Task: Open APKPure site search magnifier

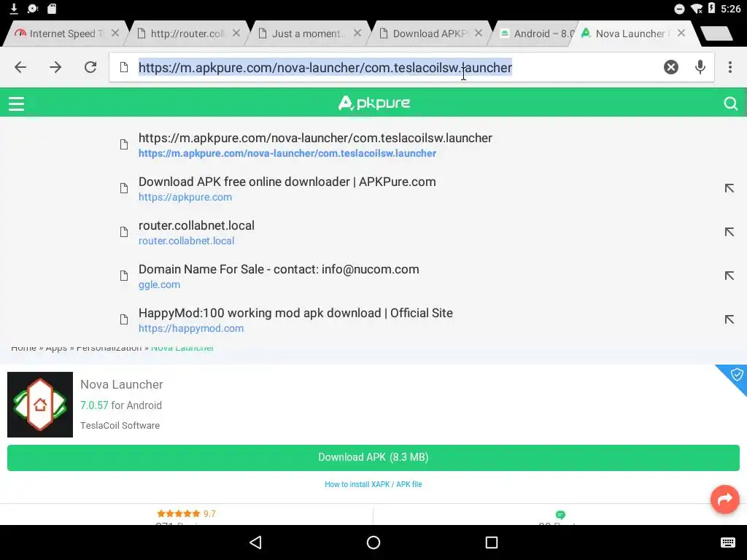Action: [730, 104]
